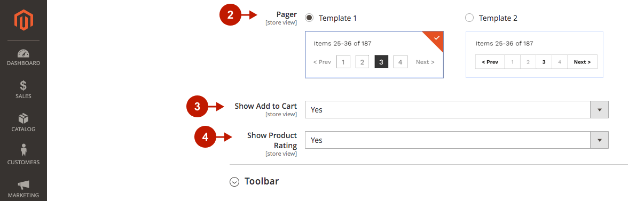This screenshot has width=644, height=201.
Task: Click the Toolbar section circle chevron icon
Action: pyautogui.click(x=234, y=182)
